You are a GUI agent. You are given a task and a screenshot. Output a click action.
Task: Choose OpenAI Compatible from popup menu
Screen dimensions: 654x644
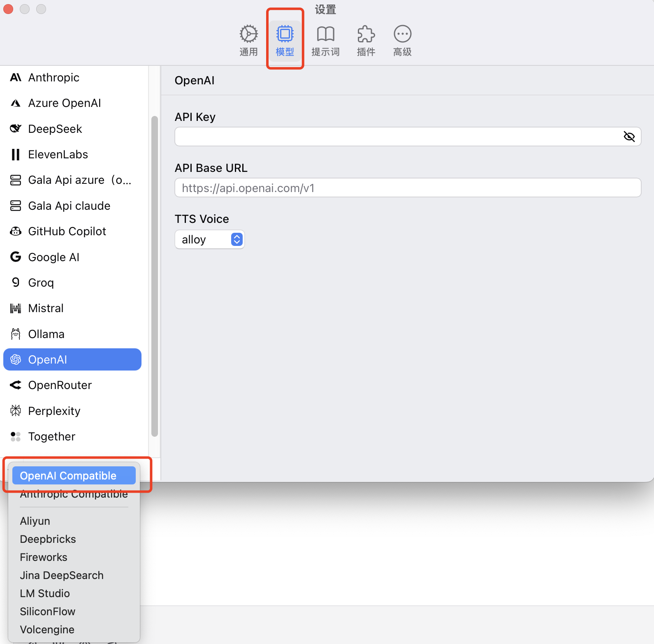(x=74, y=475)
